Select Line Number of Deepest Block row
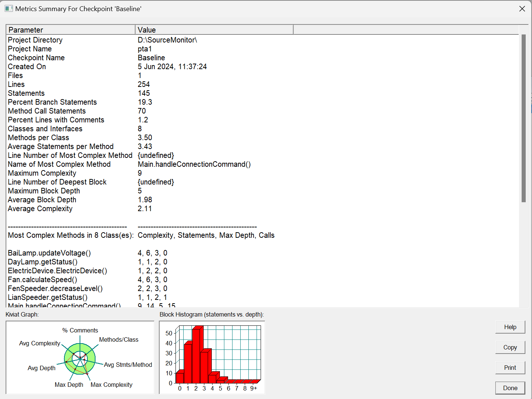This screenshot has width=532, height=399. (x=262, y=182)
